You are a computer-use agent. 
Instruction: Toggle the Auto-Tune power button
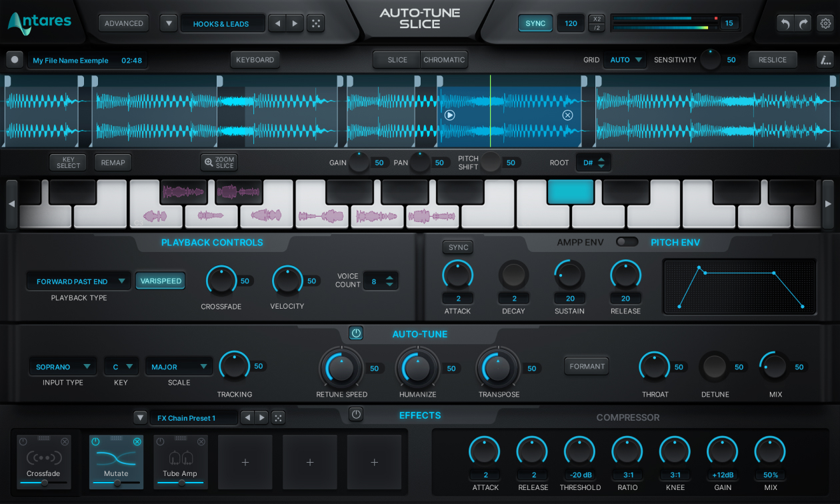[356, 333]
